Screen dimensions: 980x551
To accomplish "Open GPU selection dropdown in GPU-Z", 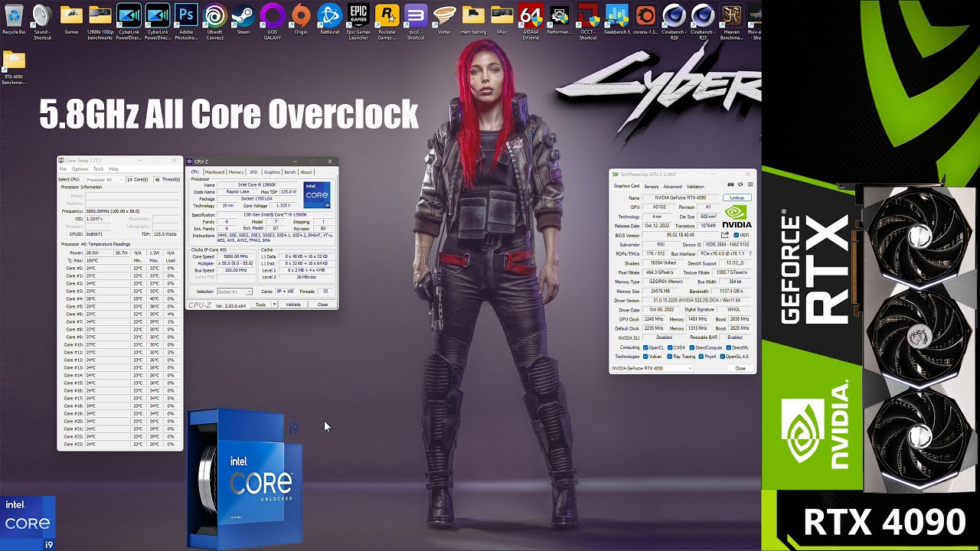I will (x=652, y=368).
